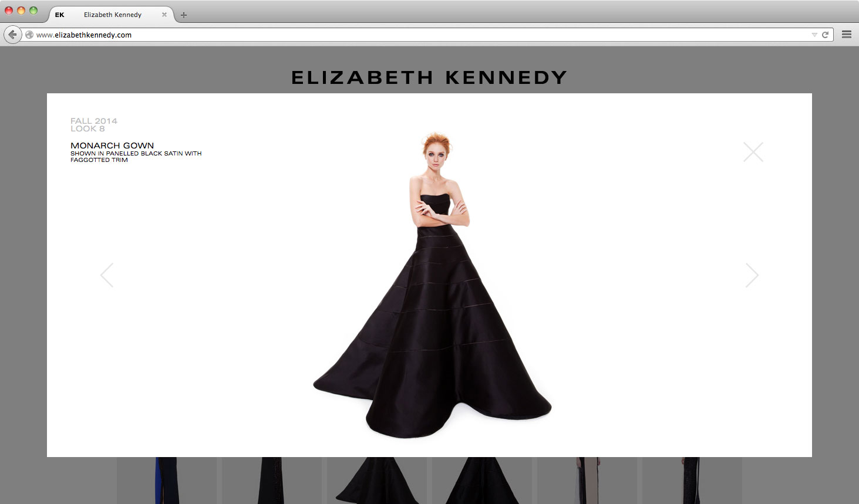Select the fifth thumbnail with beige paneled dress
Screen dimensions: 859x504
(587, 480)
